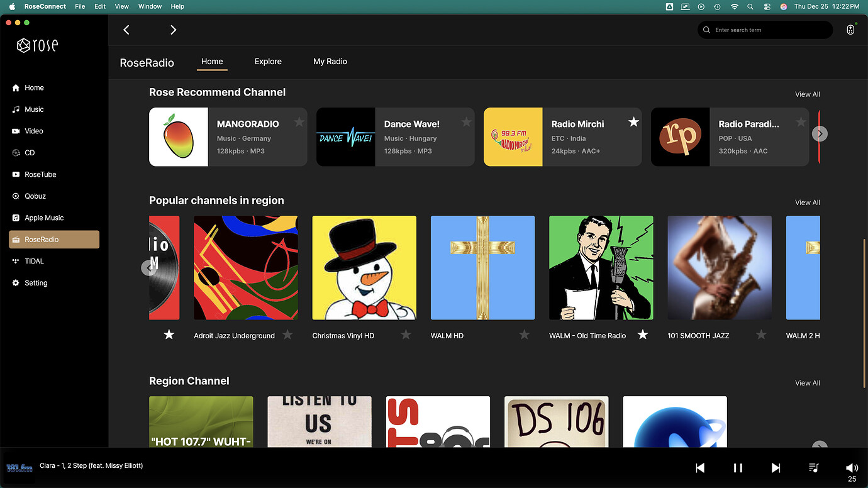Click the volume speaker icon
The width and height of the screenshot is (868, 488).
852,467
